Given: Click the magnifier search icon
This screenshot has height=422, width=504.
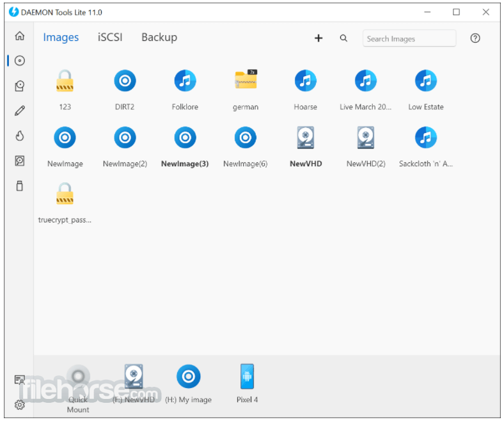Looking at the screenshot, I should [x=343, y=38].
